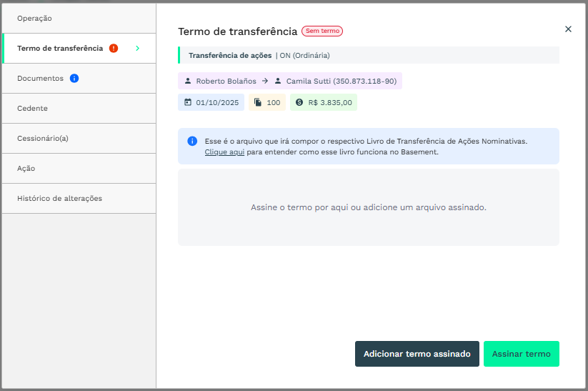Click the document icon beside quantity 100
588x391 pixels.
pyautogui.click(x=258, y=102)
